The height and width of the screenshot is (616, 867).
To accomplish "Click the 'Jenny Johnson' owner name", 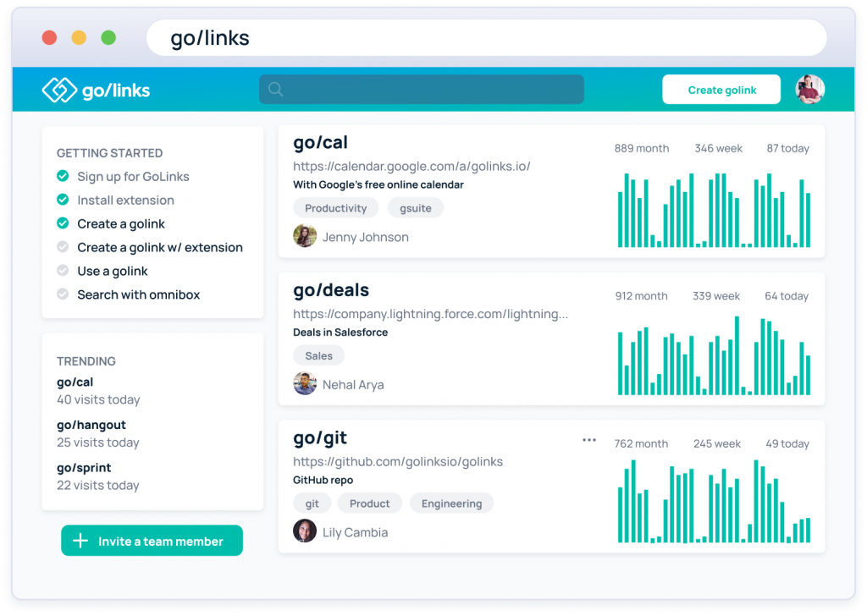I will point(366,237).
